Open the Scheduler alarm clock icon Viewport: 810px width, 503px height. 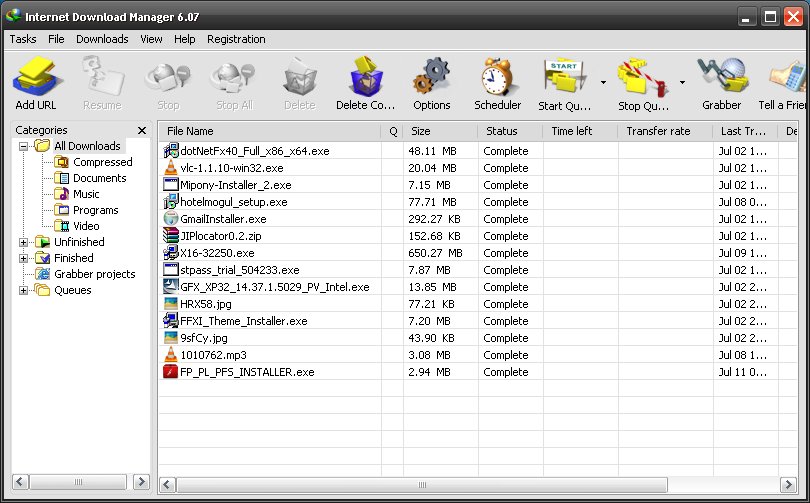tap(497, 77)
